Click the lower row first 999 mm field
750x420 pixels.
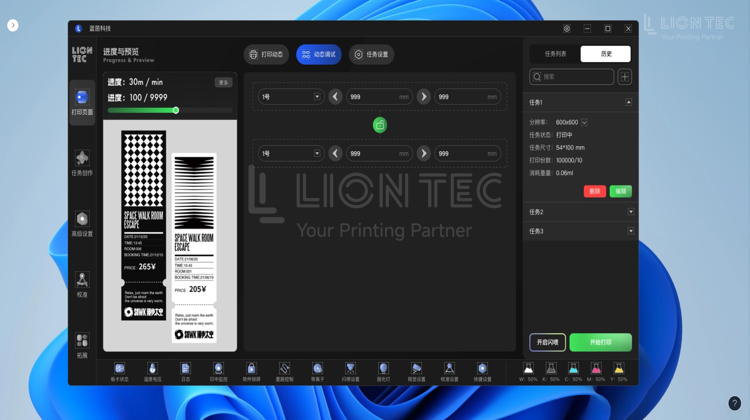click(379, 154)
